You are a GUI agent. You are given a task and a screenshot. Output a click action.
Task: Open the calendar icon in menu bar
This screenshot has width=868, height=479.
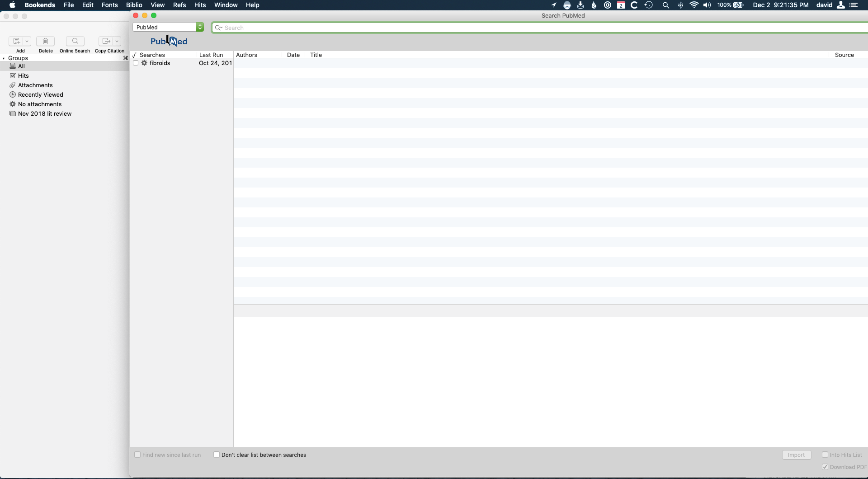(621, 5)
